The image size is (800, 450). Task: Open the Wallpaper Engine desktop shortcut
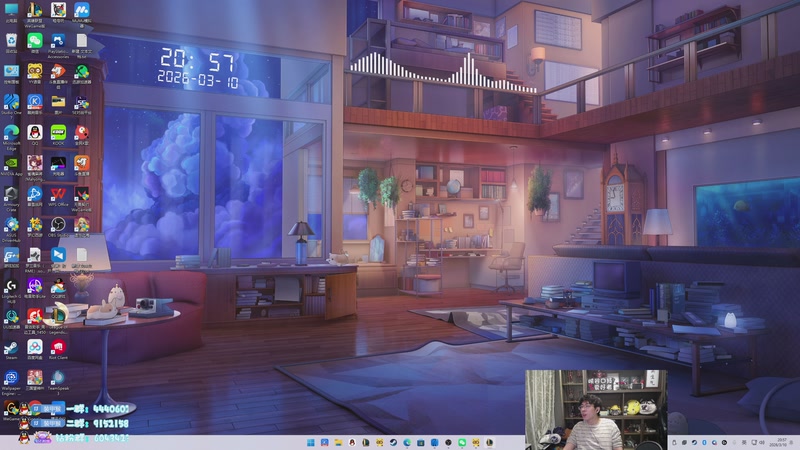pyautogui.click(x=11, y=382)
